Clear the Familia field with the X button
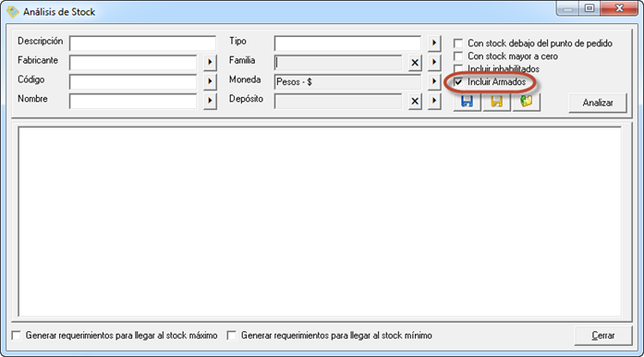The width and height of the screenshot is (644, 357). (415, 63)
